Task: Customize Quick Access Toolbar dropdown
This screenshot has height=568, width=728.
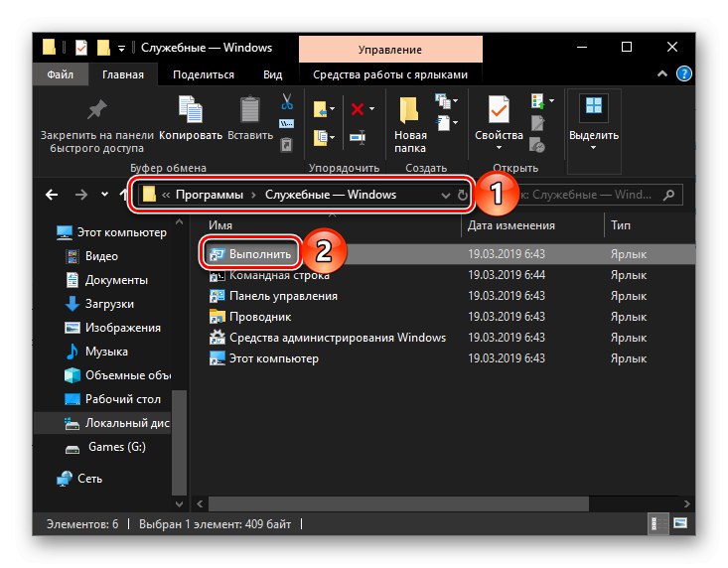Action: 121,49
